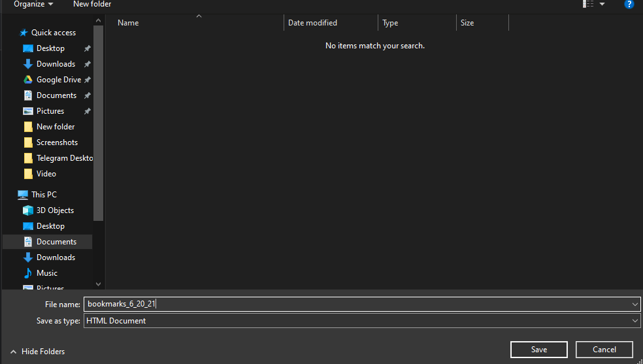Click the Music note icon
Image resolution: width=643 pixels, height=364 pixels.
click(x=28, y=273)
